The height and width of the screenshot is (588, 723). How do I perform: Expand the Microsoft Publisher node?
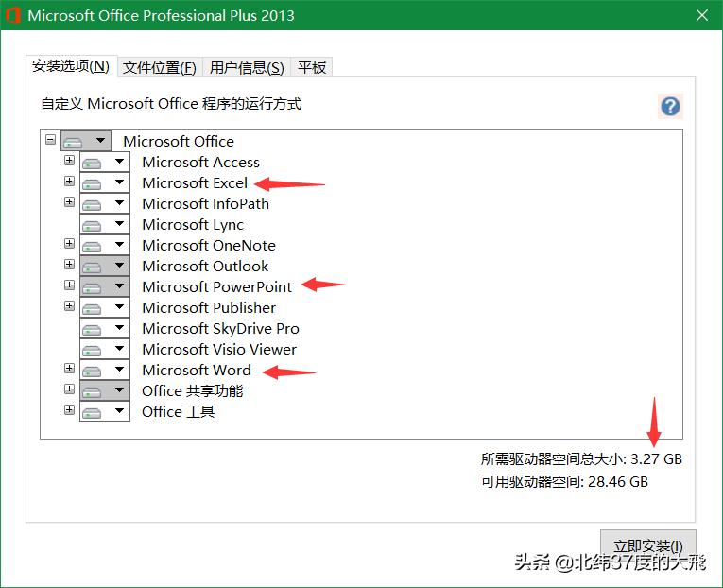coord(69,305)
